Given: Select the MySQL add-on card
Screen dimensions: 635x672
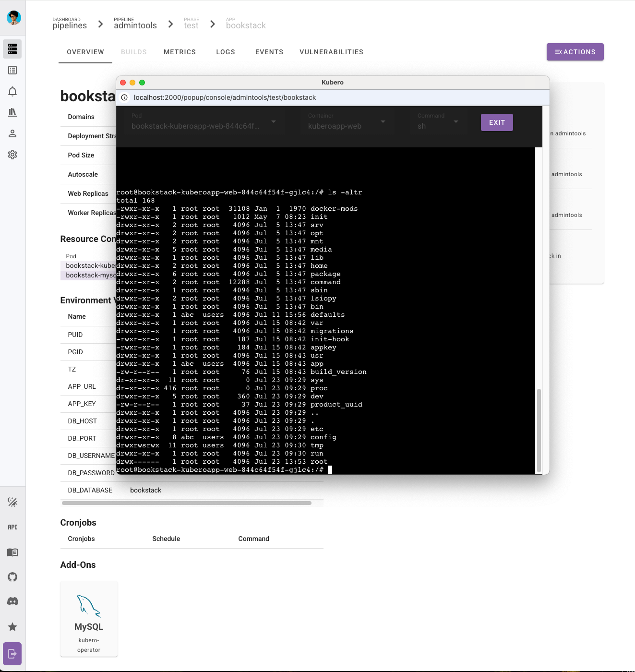Looking at the screenshot, I should point(89,619).
